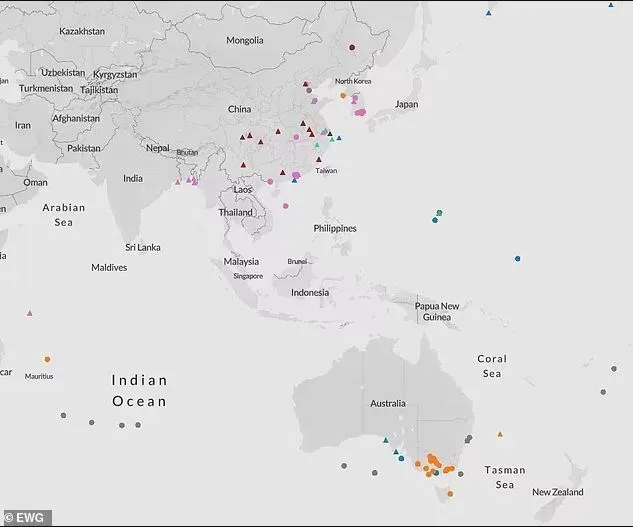Click the Sri Lanka label
This screenshot has height=527, width=633.
click(143, 247)
